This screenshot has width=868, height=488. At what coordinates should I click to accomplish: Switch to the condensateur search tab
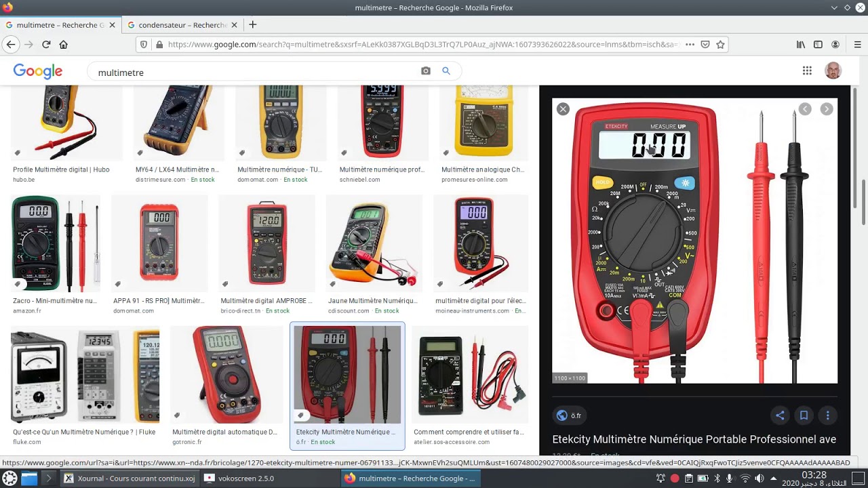(182, 25)
